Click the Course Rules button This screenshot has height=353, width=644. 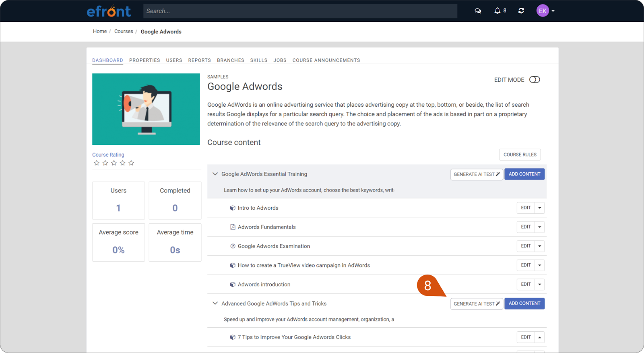click(x=520, y=155)
